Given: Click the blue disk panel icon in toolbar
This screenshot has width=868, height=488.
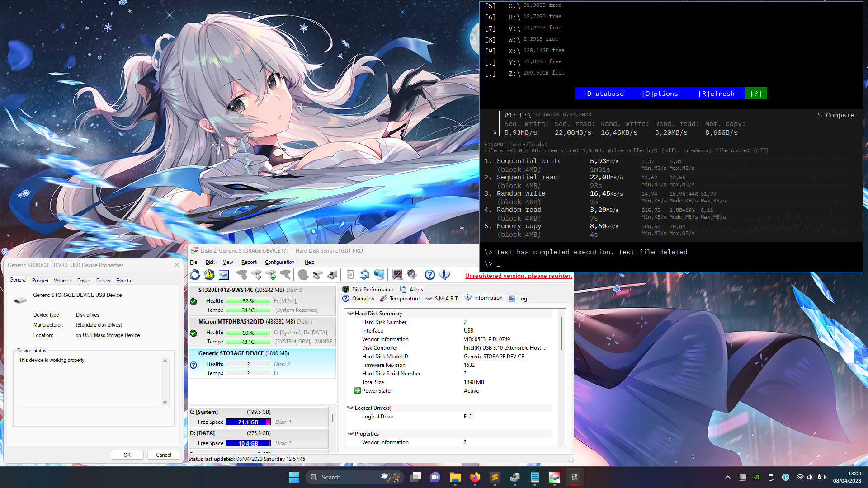Looking at the screenshot, I should click(x=224, y=275).
